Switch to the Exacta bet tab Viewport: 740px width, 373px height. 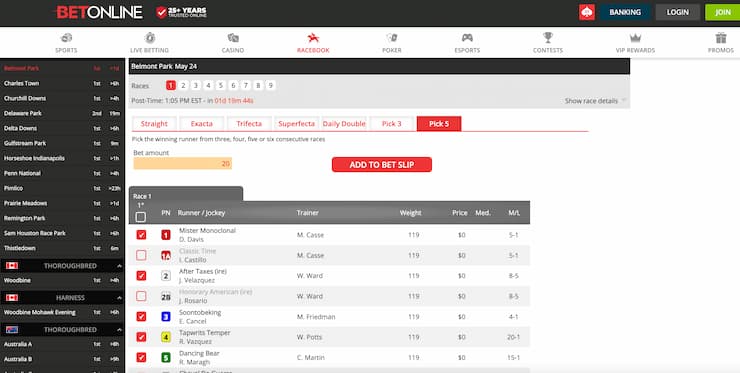click(202, 124)
